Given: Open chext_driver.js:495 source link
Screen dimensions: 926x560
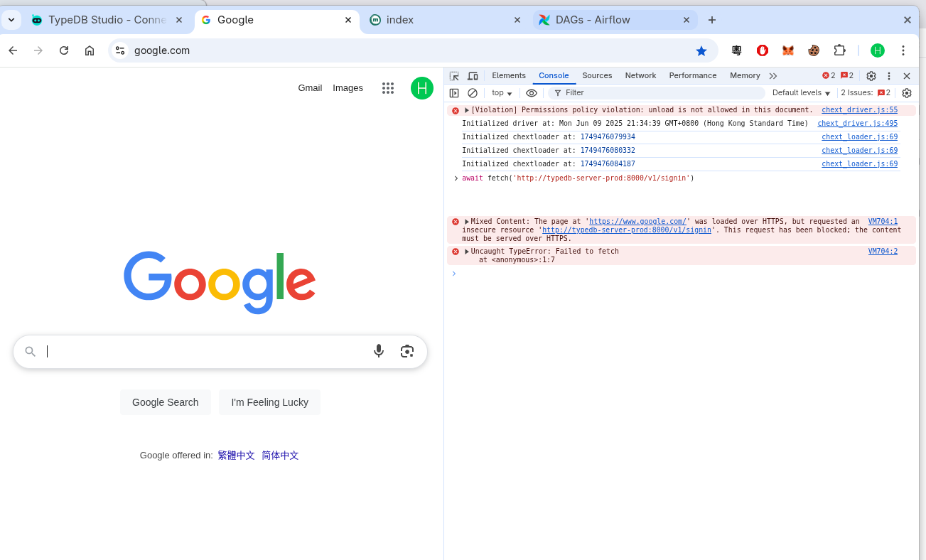Looking at the screenshot, I should [x=857, y=124].
